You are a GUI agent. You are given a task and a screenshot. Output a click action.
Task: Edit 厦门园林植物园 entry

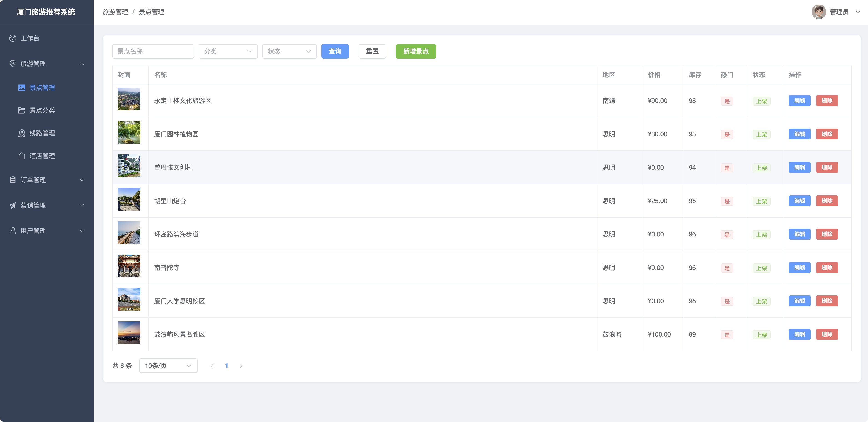pos(800,134)
